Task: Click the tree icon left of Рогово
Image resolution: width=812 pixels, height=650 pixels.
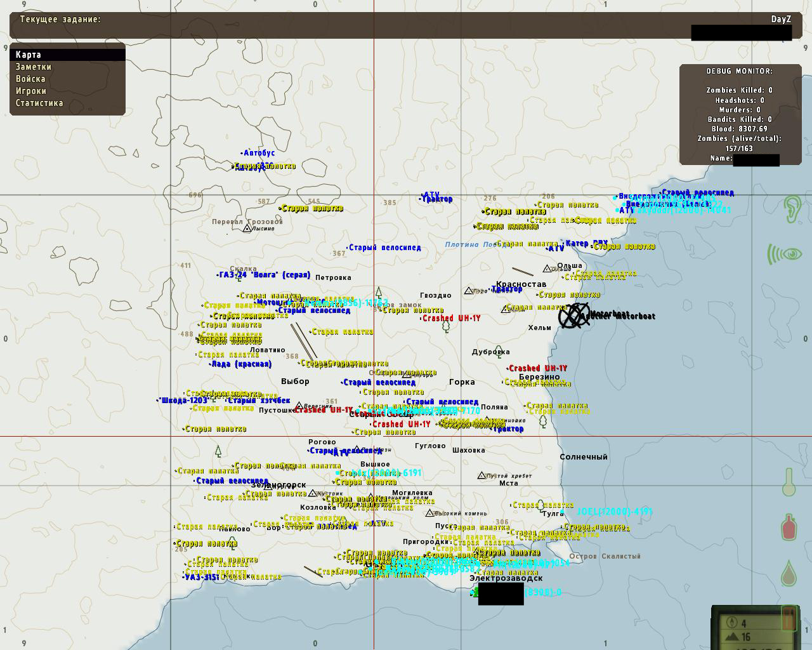Action: point(218,451)
